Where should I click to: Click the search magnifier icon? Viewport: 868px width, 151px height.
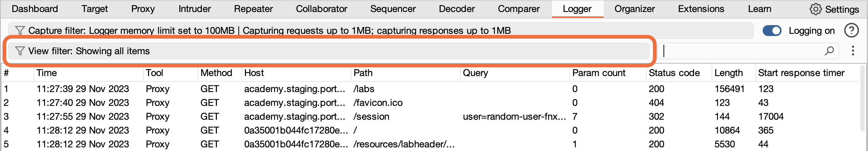829,51
